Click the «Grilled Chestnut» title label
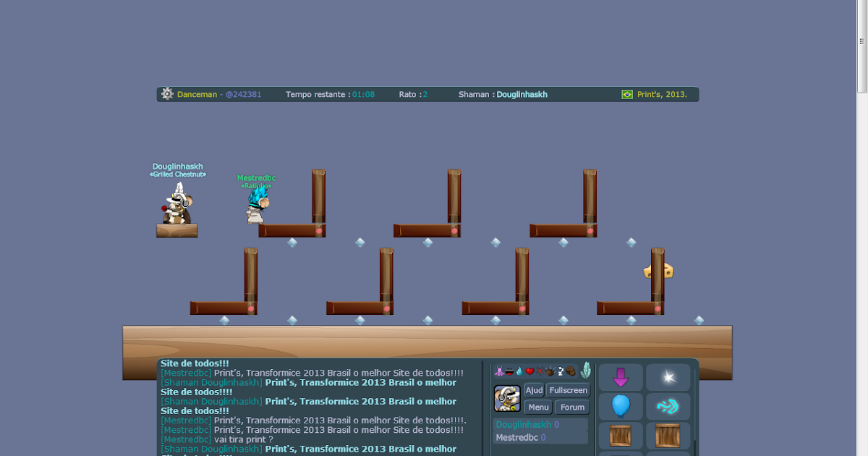The image size is (868, 456). click(177, 174)
